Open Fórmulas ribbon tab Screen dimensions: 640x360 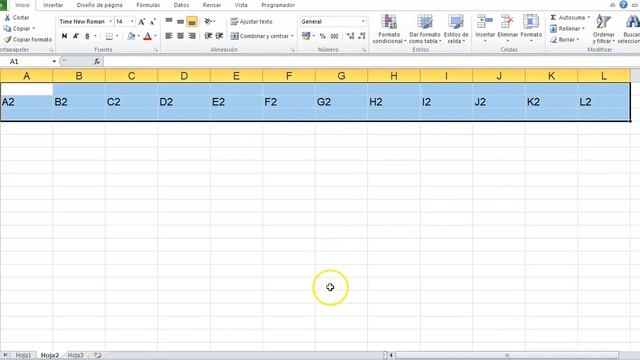click(x=148, y=5)
